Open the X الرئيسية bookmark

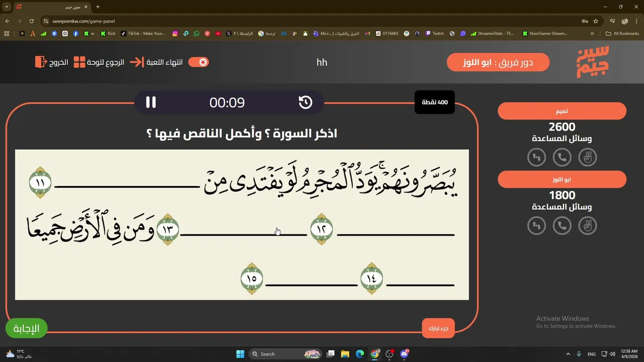tap(239, 34)
